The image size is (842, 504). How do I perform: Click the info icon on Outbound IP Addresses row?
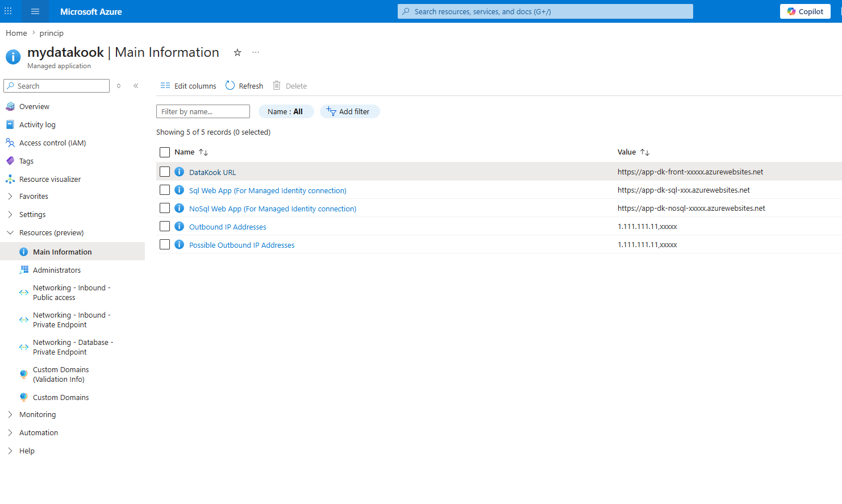pos(179,226)
